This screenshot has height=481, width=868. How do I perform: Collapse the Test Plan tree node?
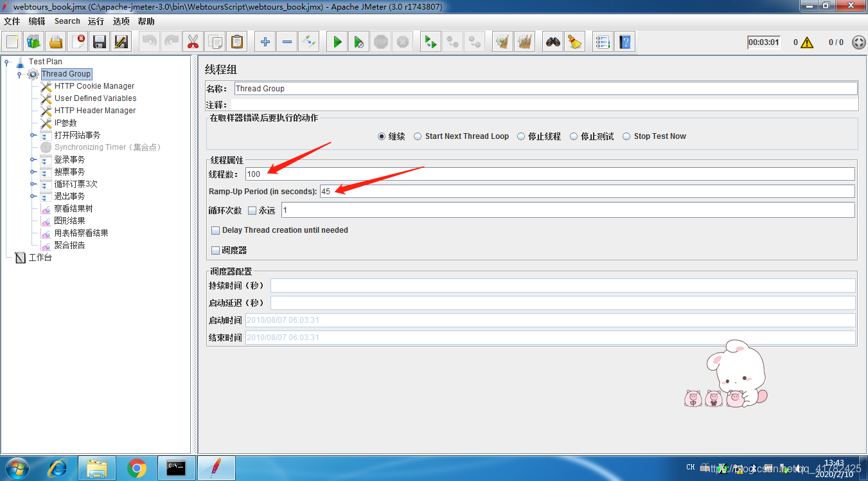pyautogui.click(x=6, y=62)
